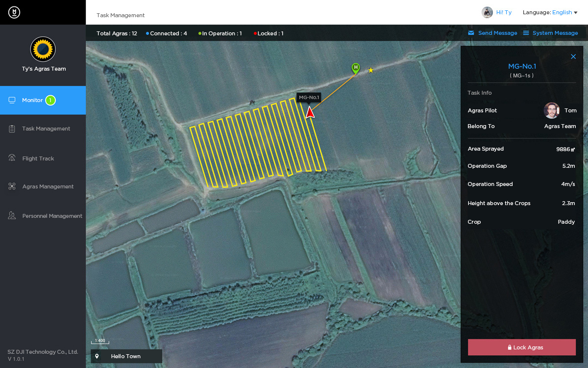
Task: Click pilot Tom's avatar photo
Action: 552,110
